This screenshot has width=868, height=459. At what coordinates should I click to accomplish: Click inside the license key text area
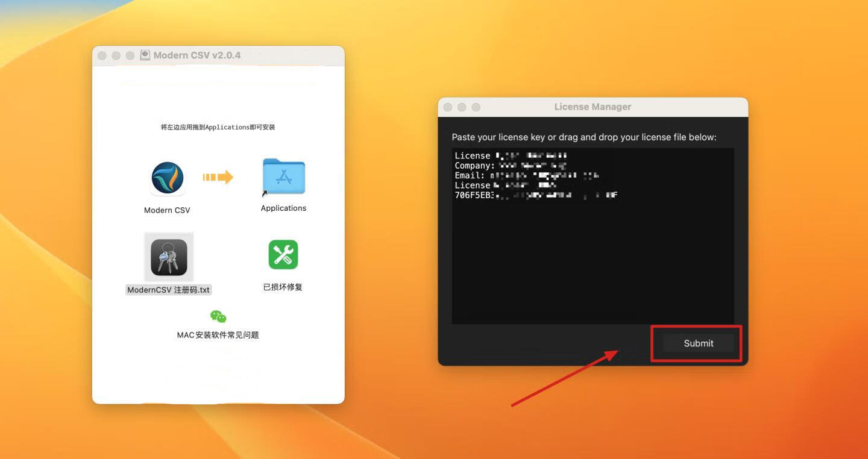pos(593,236)
